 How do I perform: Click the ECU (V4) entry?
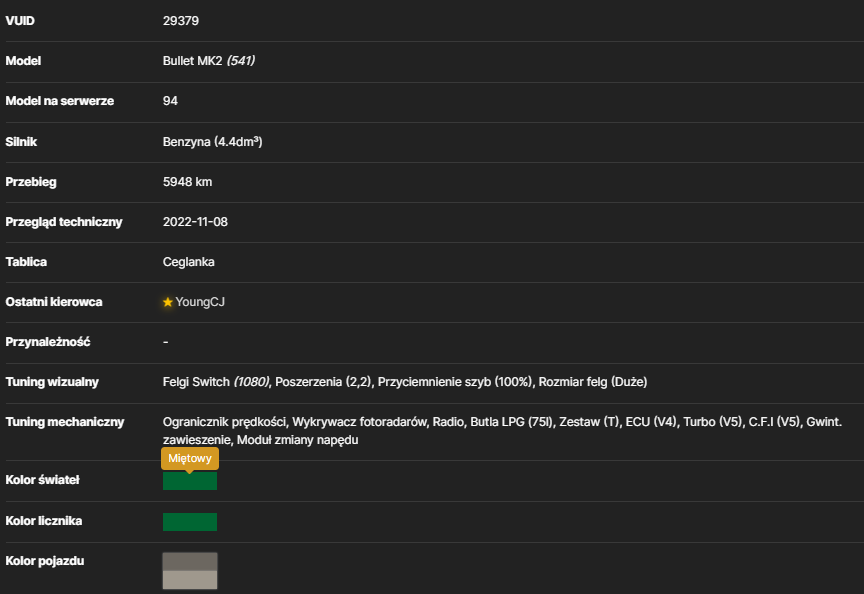[651, 422]
